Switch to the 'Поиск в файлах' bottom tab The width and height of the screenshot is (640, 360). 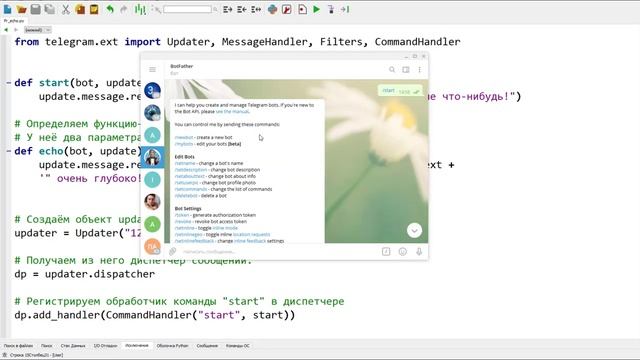tap(18, 346)
